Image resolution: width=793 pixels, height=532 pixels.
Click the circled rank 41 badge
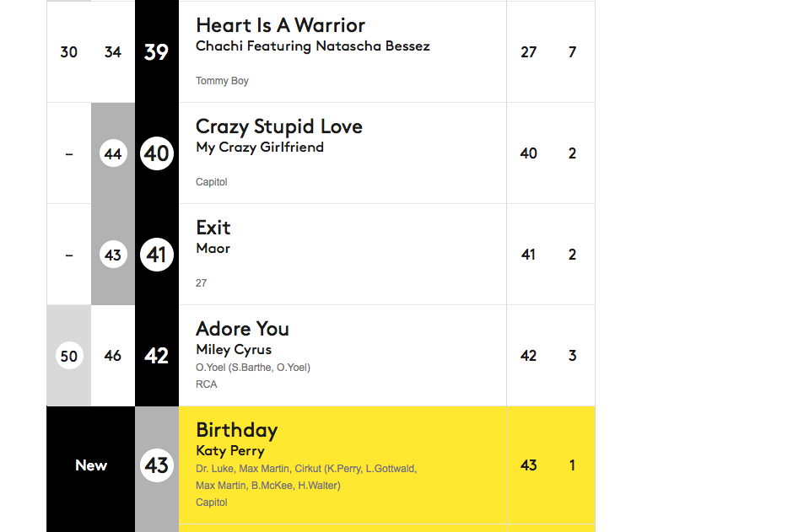coord(157,255)
